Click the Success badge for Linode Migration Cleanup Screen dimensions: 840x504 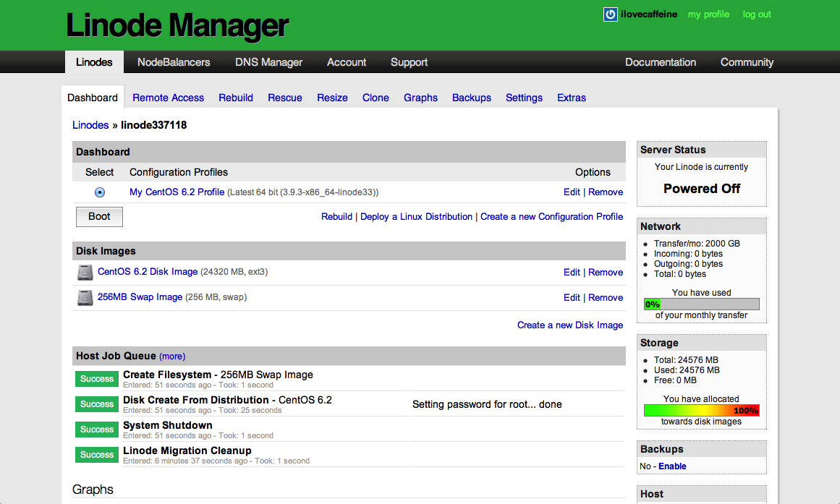(97, 454)
